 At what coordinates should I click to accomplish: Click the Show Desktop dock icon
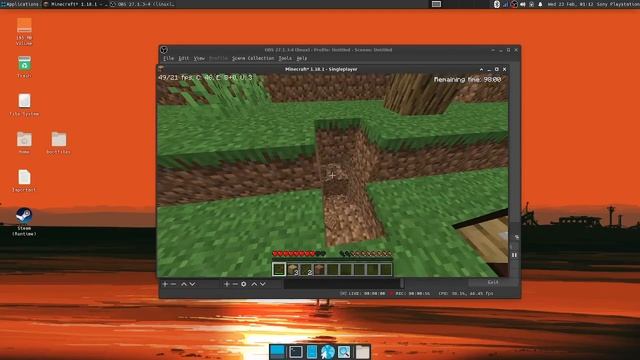277,351
